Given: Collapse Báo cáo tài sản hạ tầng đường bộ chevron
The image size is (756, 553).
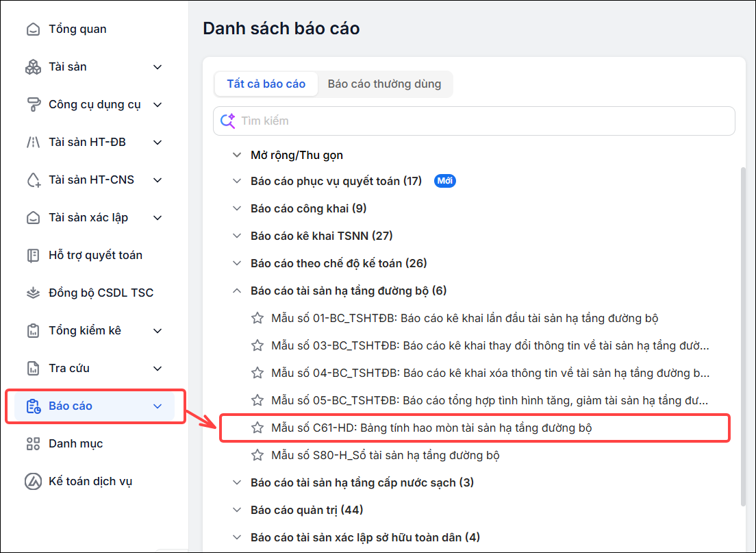Looking at the screenshot, I should pyautogui.click(x=237, y=291).
